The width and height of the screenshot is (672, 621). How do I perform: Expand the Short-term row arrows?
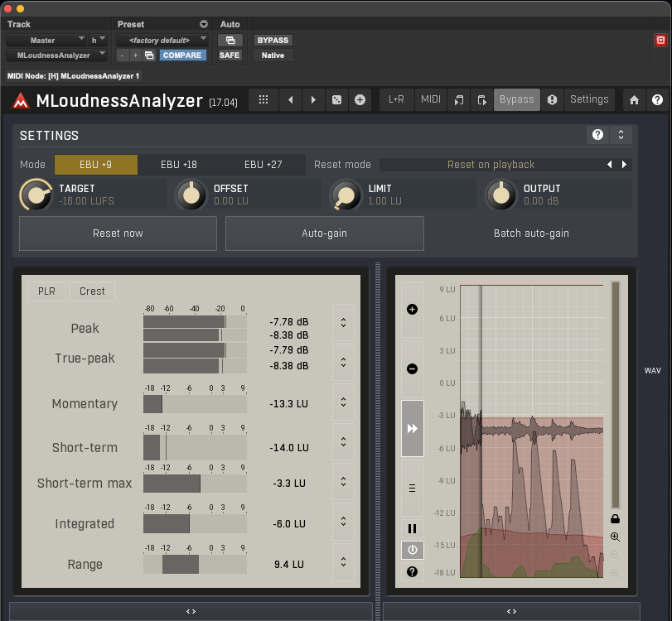point(343,441)
